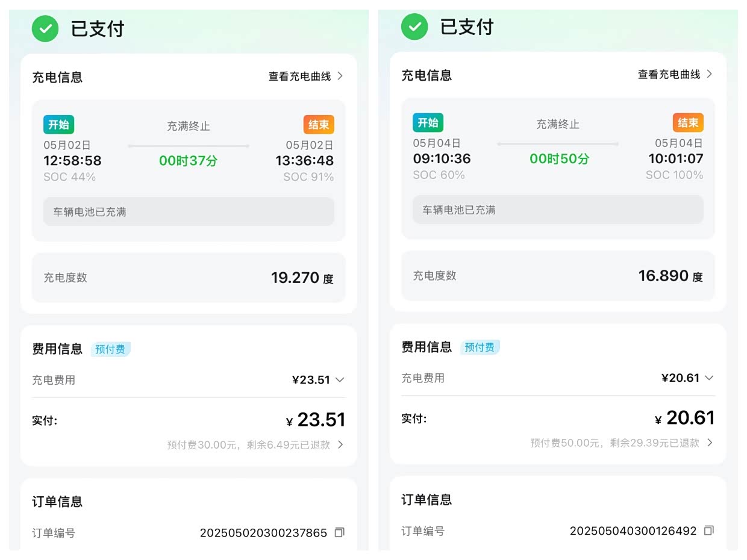Click the 00时37分 charging duration progress line

tap(189, 146)
